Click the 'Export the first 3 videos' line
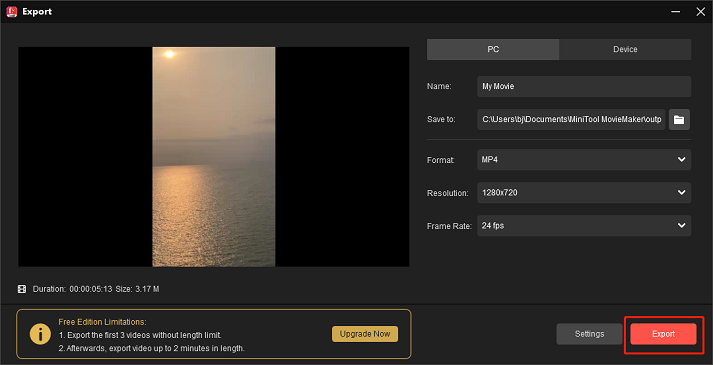This screenshot has height=365, width=713. [140, 335]
